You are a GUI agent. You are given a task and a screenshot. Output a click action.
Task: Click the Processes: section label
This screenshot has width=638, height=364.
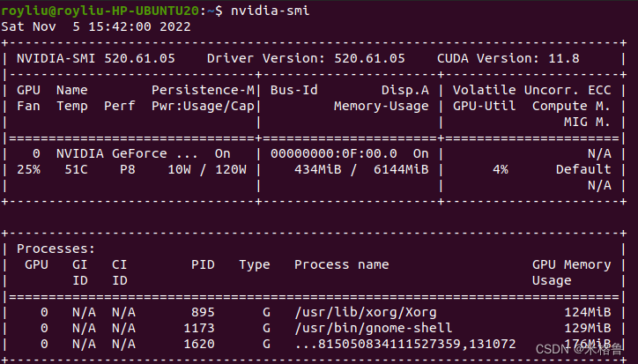click(x=56, y=249)
